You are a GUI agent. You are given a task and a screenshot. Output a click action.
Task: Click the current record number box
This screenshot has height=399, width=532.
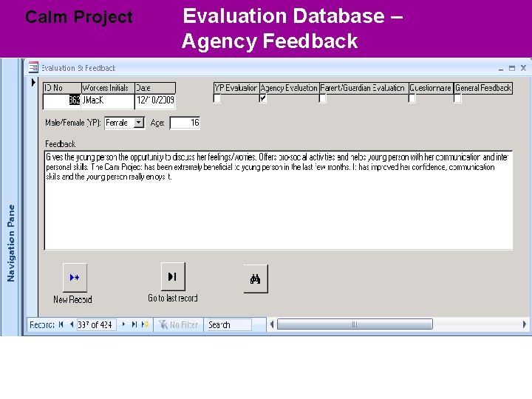tap(97, 324)
